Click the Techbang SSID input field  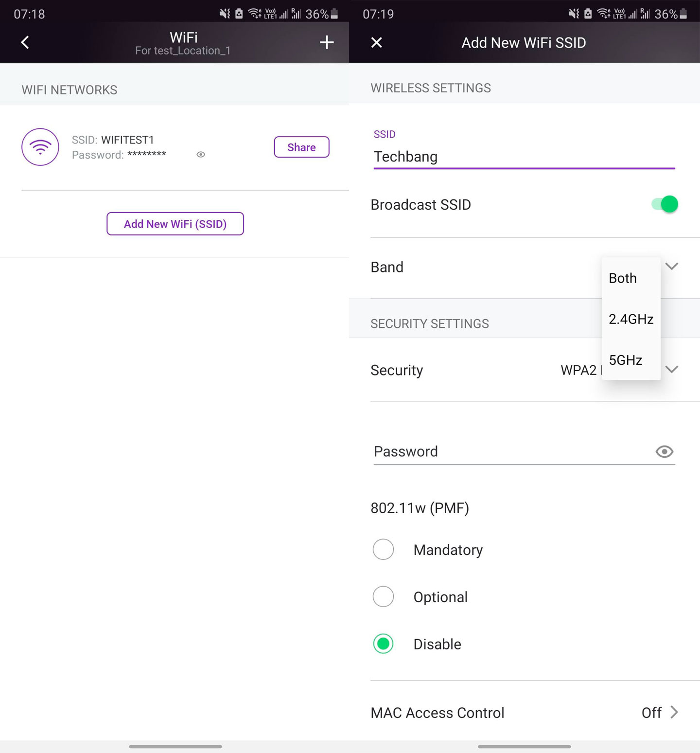tap(486, 157)
